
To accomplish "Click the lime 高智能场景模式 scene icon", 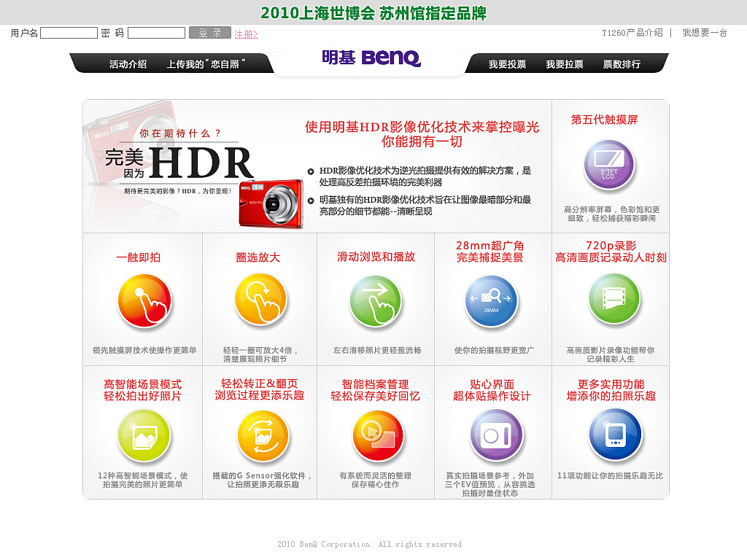I will [x=144, y=436].
